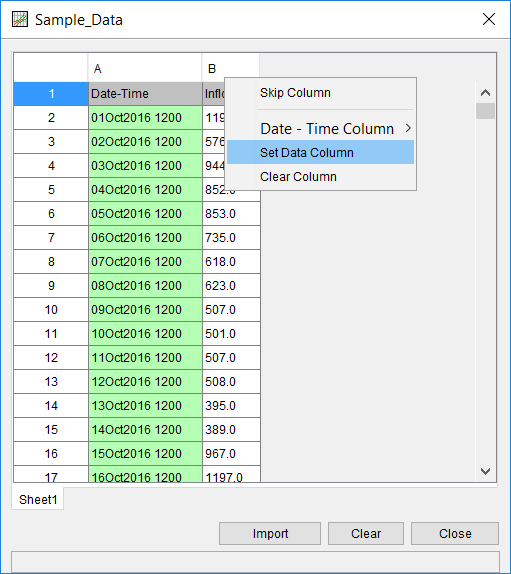Screen dimensions: 511x574
Task: Select the Date-Time header cell
Action: tap(145, 94)
